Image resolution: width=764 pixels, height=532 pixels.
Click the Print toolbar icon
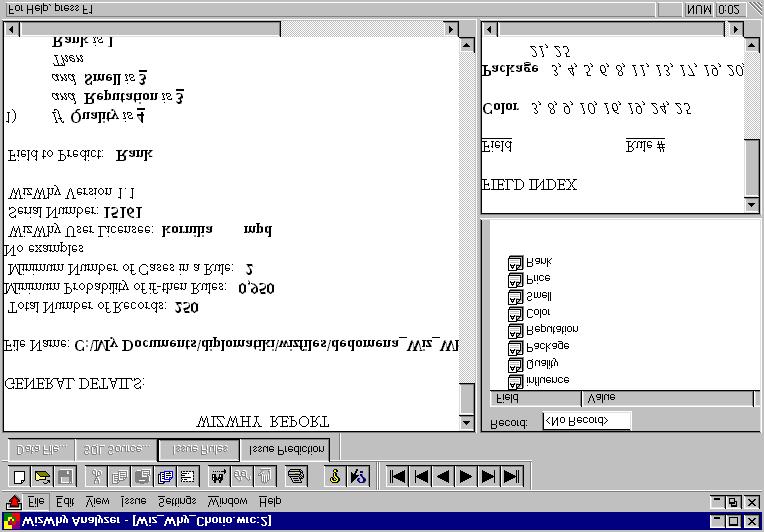point(296,476)
